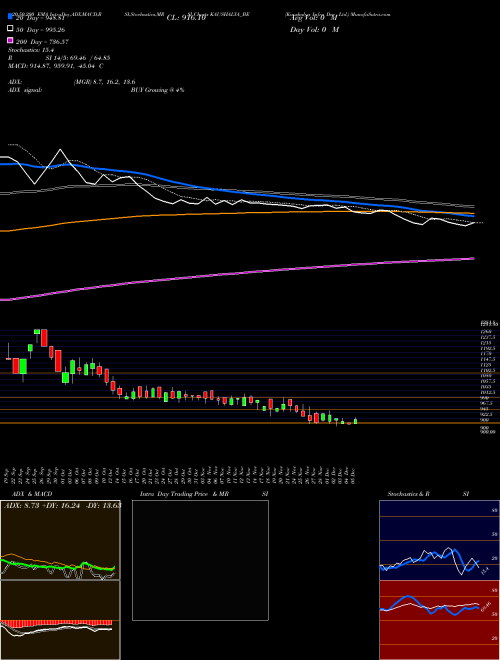Click the blue Stochastics chart panel

[x=439, y=540]
